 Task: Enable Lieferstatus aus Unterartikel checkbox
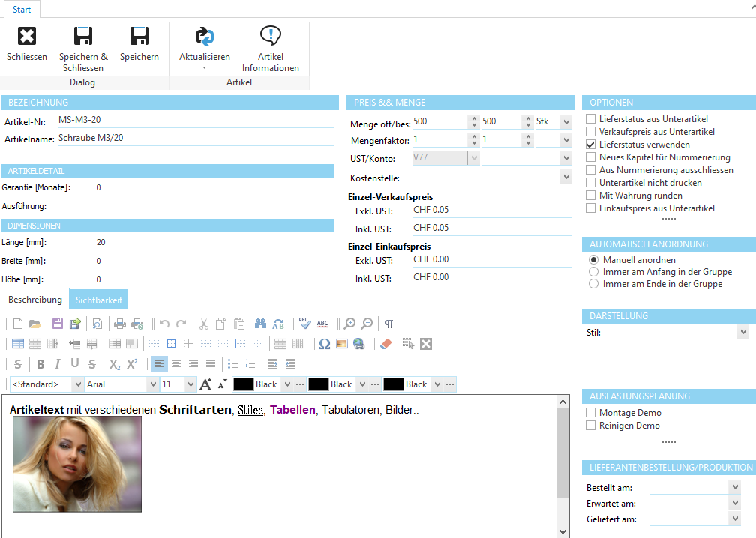pos(591,119)
